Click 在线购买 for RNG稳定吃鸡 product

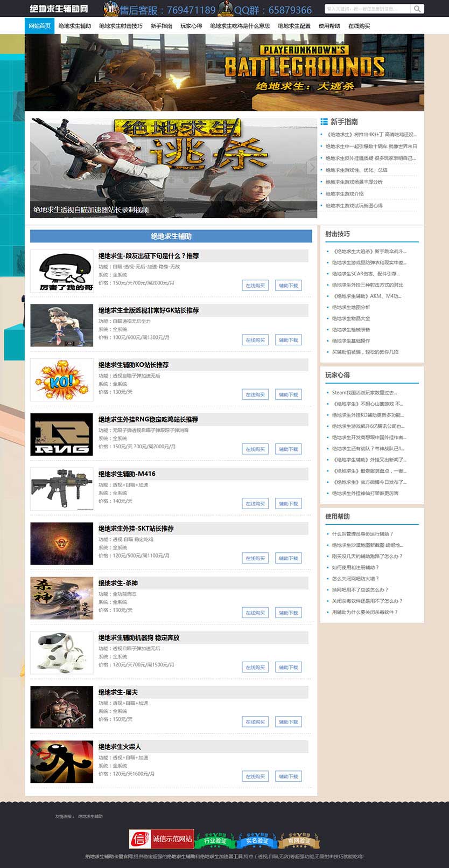[255, 449]
